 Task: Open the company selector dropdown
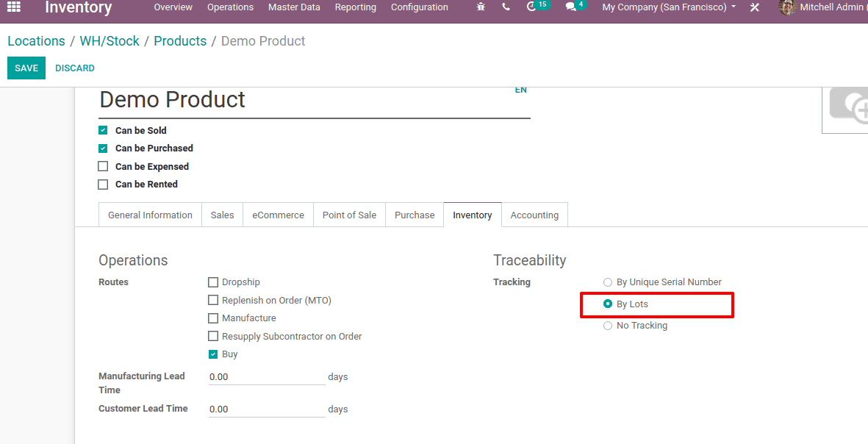[669, 7]
